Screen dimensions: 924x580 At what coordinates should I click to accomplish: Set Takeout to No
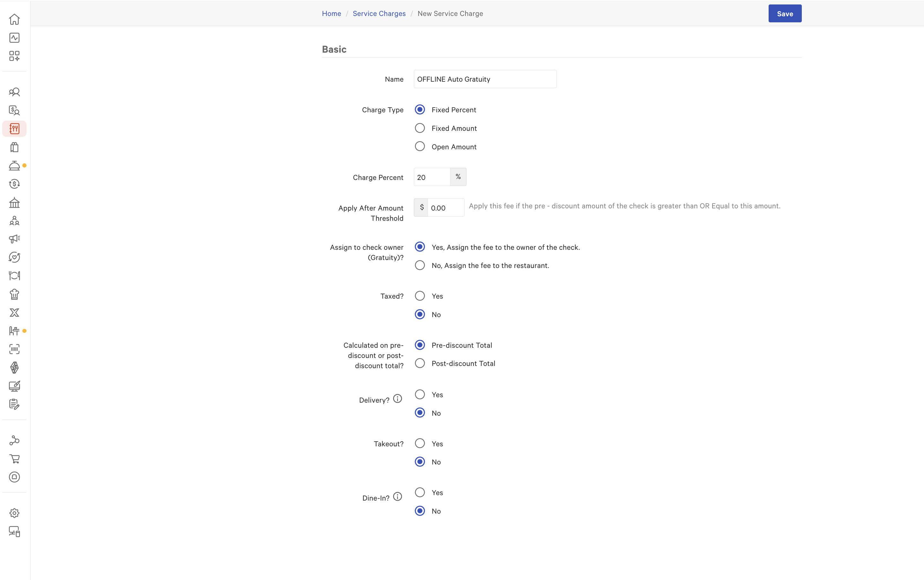420,462
